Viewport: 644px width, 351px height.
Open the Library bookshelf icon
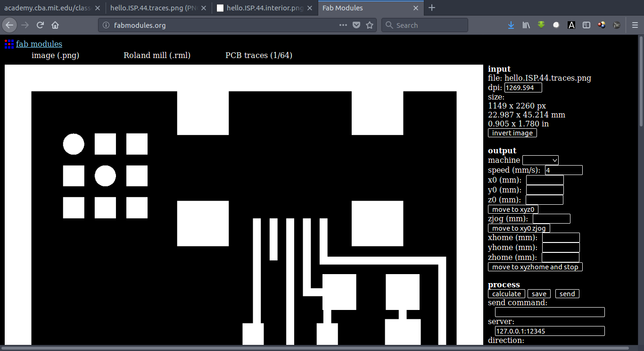pyautogui.click(x=526, y=25)
